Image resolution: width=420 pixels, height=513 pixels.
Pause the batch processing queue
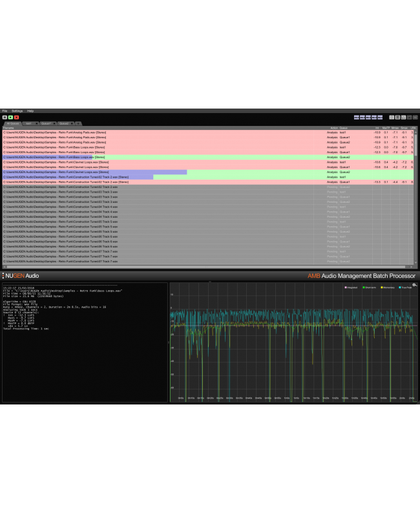5,117
